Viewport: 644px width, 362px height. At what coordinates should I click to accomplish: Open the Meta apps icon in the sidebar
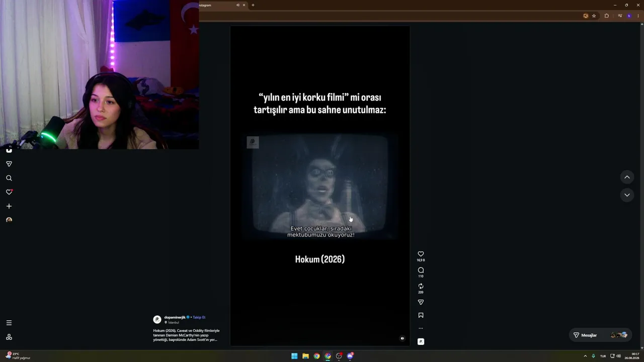(x=9, y=337)
